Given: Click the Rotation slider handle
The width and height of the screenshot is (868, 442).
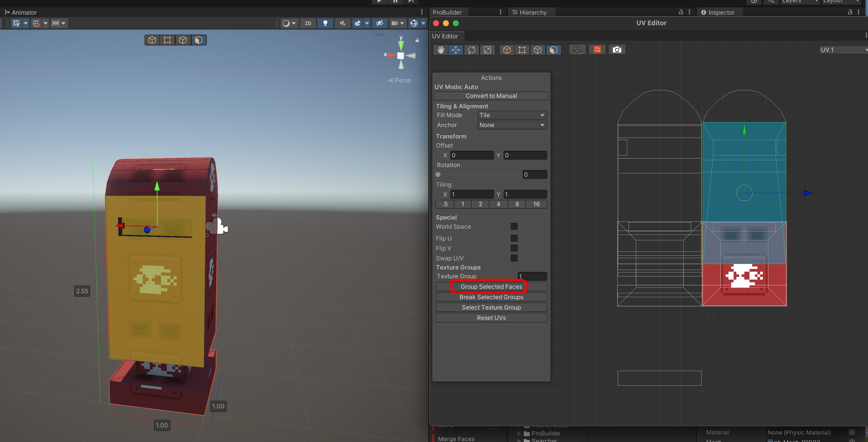Looking at the screenshot, I should 438,175.
